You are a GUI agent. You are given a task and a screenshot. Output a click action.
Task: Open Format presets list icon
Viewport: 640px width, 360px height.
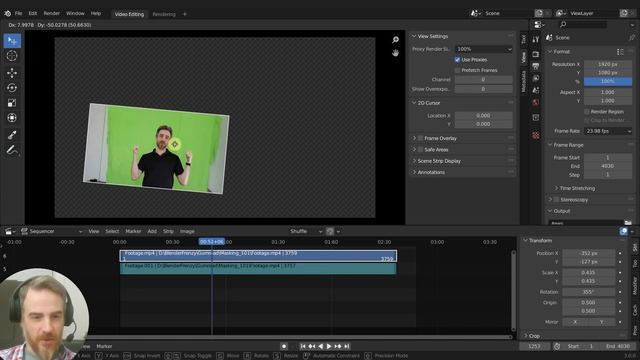[620, 52]
